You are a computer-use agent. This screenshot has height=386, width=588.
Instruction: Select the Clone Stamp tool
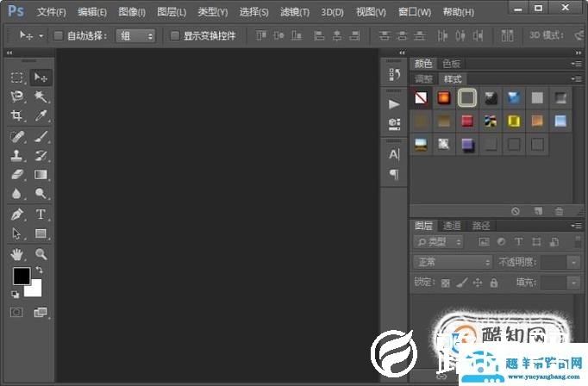(17, 156)
